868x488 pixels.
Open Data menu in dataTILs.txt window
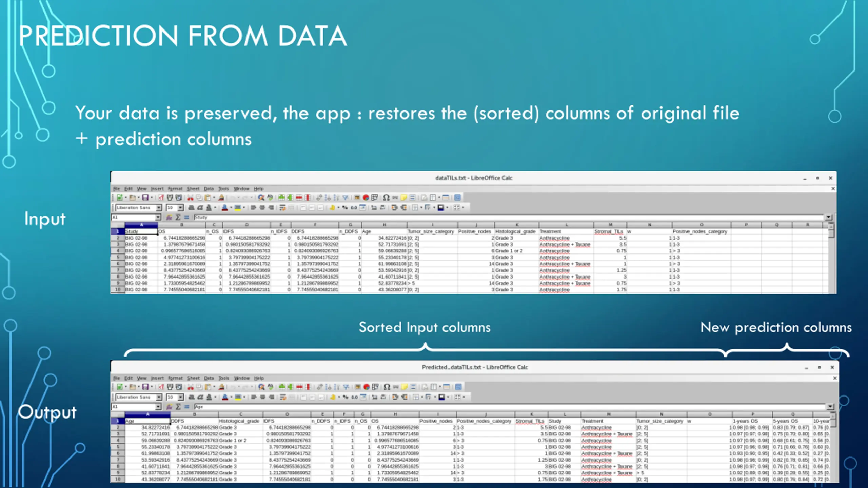pos(209,189)
